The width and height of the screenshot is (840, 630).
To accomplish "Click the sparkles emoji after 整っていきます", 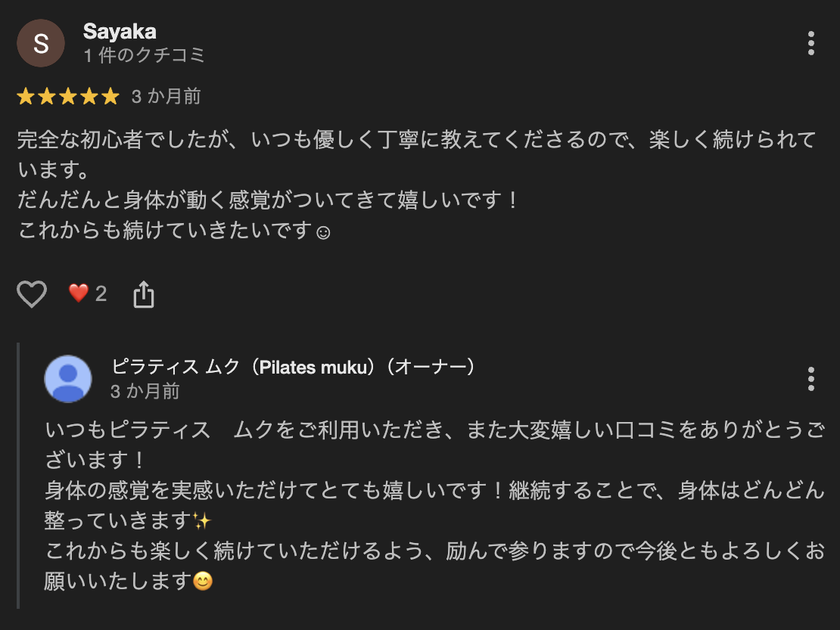I will 201,521.
